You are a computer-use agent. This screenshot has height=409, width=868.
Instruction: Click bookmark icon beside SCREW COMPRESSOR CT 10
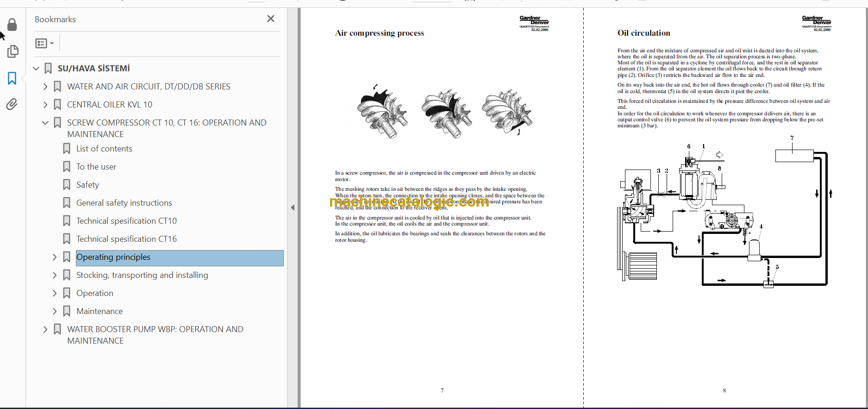pos(57,123)
